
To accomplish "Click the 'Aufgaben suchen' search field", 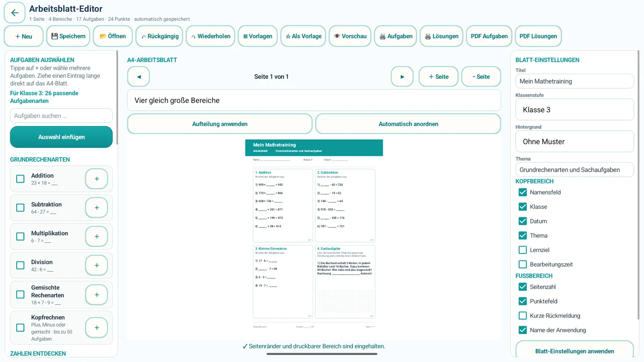I will [x=61, y=116].
